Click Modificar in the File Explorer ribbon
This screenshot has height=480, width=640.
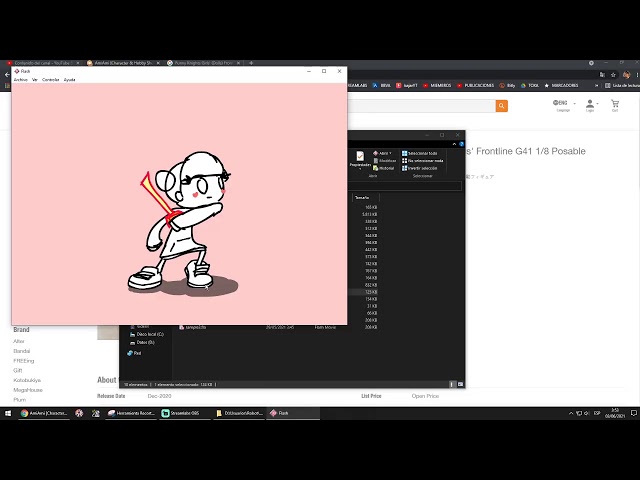coord(384,160)
